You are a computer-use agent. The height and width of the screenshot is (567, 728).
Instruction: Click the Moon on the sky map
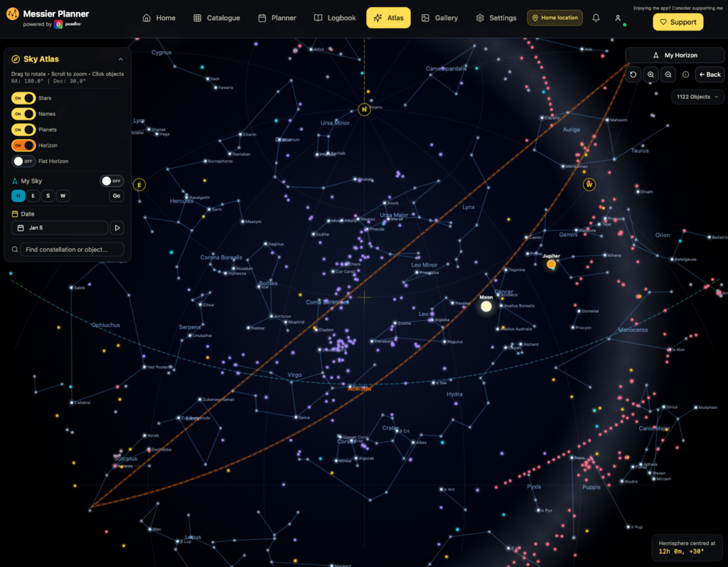(x=486, y=307)
